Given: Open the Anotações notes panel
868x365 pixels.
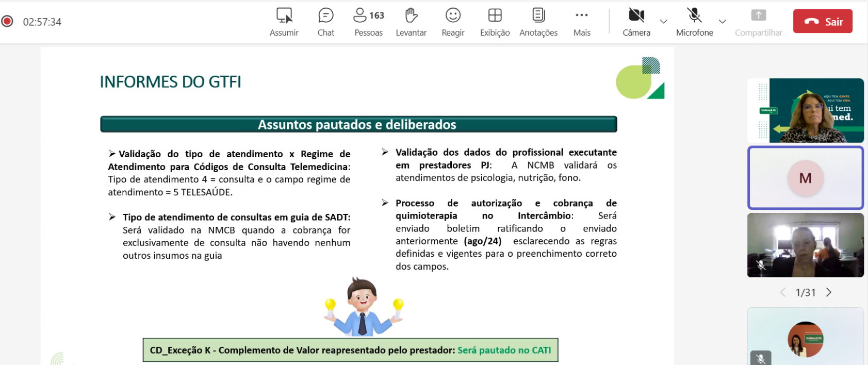Looking at the screenshot, I should point(538,15).
